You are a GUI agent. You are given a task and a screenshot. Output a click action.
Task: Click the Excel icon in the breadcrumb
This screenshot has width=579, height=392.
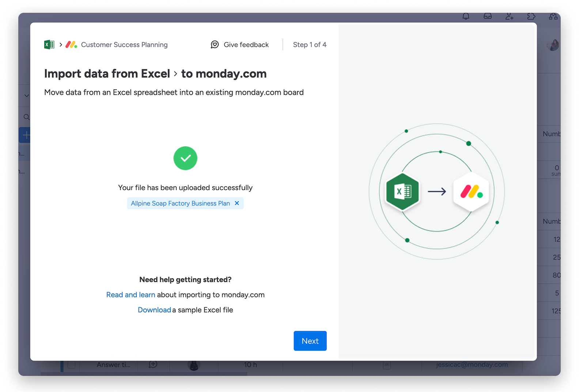point(49,45)
